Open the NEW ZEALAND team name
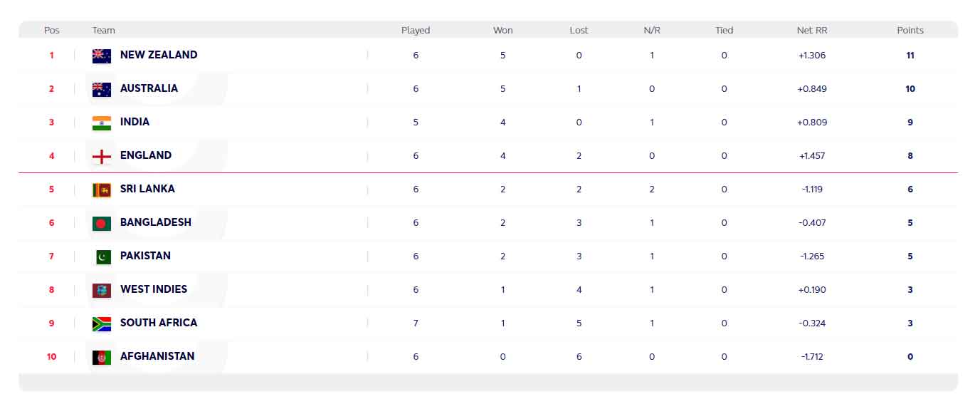980x399 pixels. (159, 55)
